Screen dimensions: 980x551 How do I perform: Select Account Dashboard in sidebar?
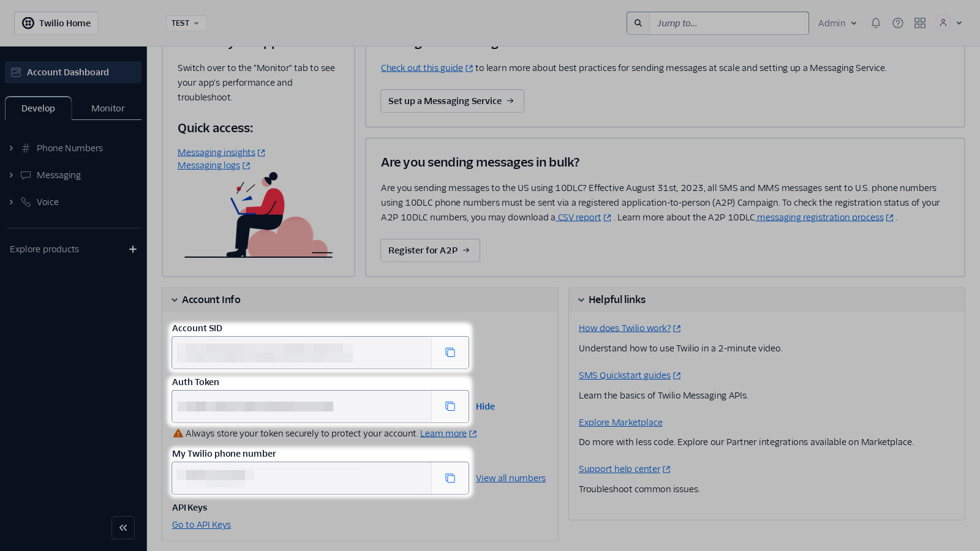point(73,72)
